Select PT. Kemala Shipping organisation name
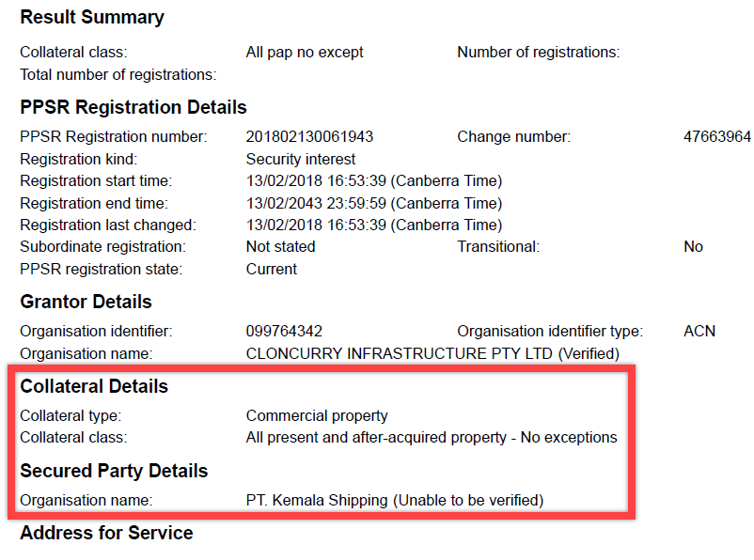The height and width of the screenshot is (560, 754). (x=317, y=501)
